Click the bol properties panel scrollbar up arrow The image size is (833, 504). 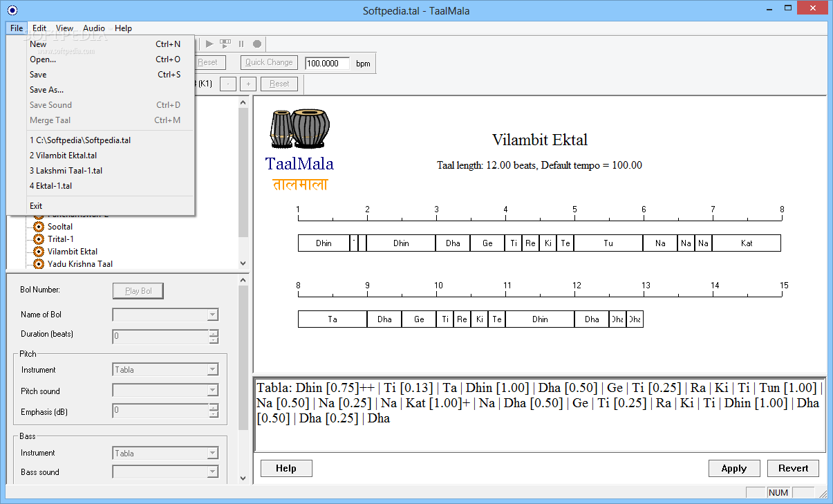[243, 280]
